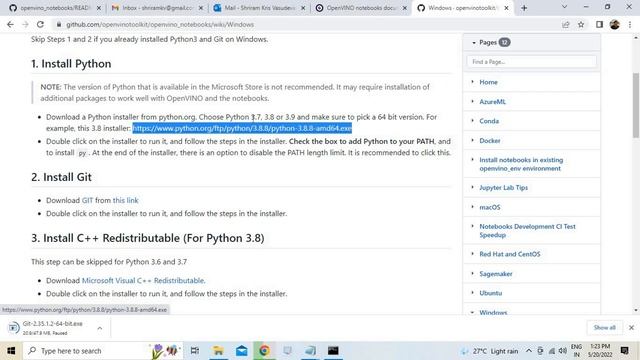Image resolution: width=640 pixels, height=360 pixels.
Task: Open Notebooks Development CI Test Speedup page
Action: coord(527,231)
